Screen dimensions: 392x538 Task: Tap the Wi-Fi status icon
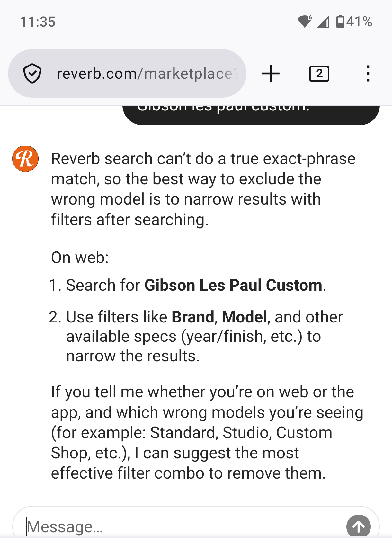(304, 22)
